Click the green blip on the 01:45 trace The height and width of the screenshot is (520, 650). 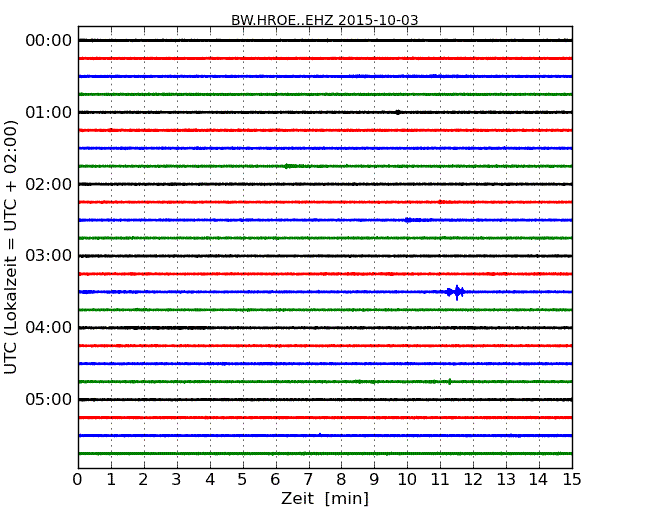[x=291, y=166]
